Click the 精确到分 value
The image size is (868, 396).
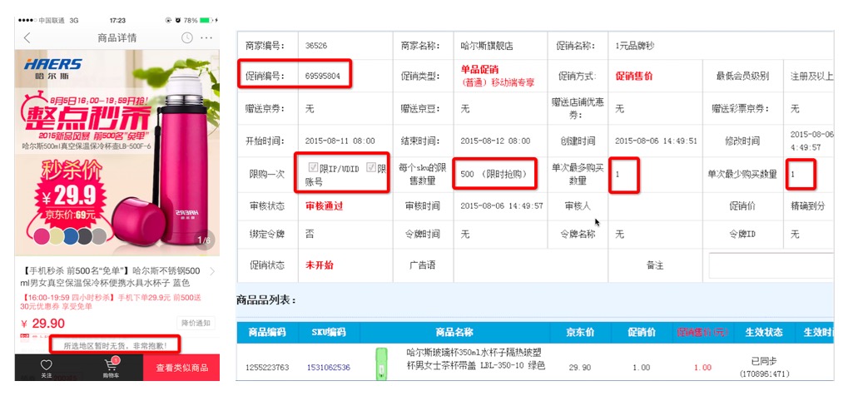tap(807, 205)
